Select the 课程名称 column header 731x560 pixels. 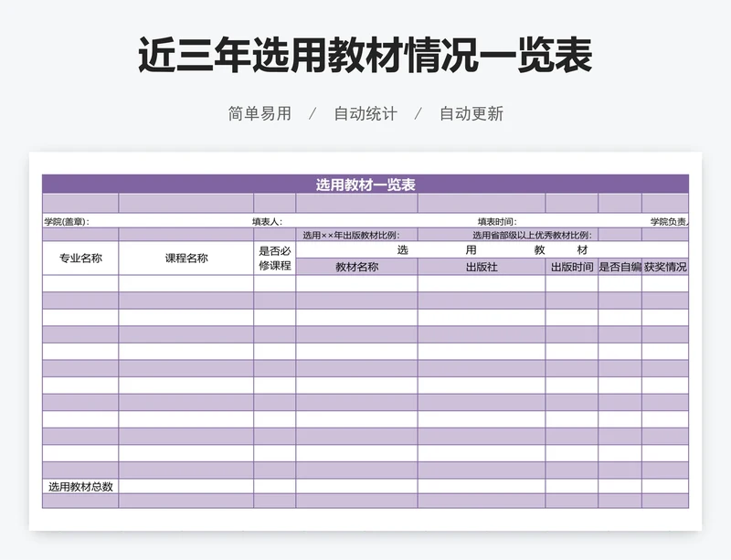tap(186, 258)
